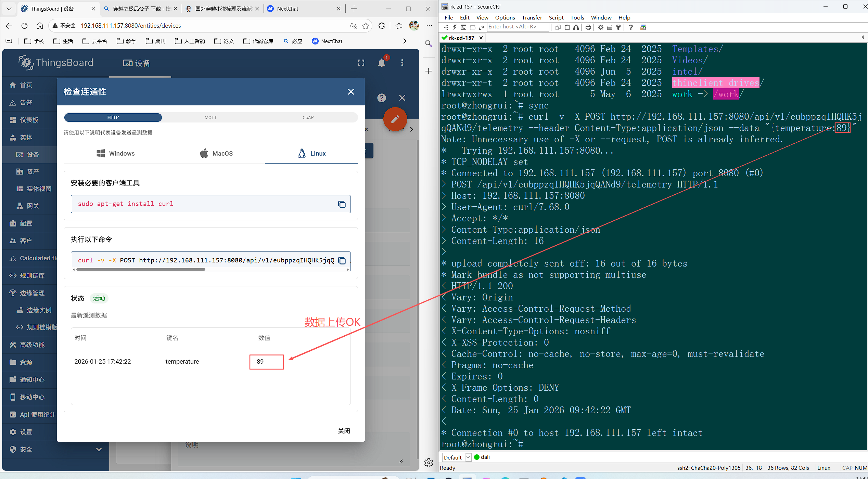Image resolution: width=868 pixels, height=479 pixels.
Task: Toggle ThingsBoard fullscreen mode icon
Action: 361,63
